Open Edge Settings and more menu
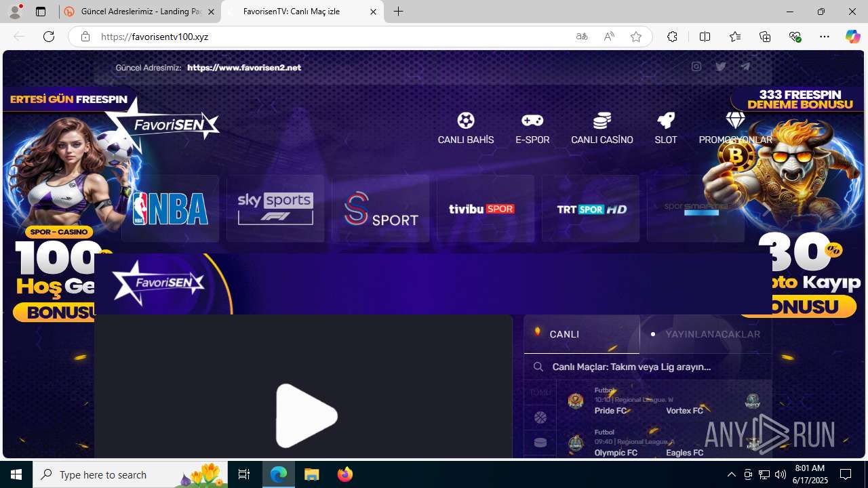 [825, 37]
